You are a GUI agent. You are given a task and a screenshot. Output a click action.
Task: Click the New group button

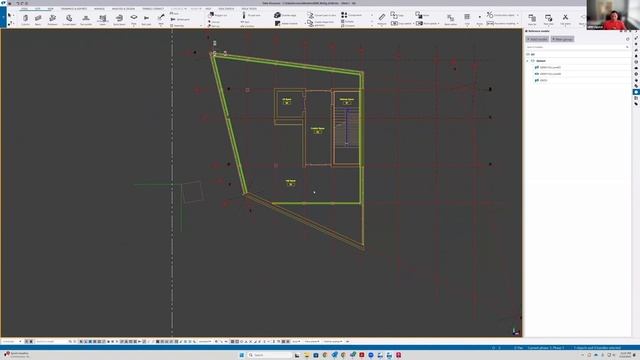[x=562, y=39]
